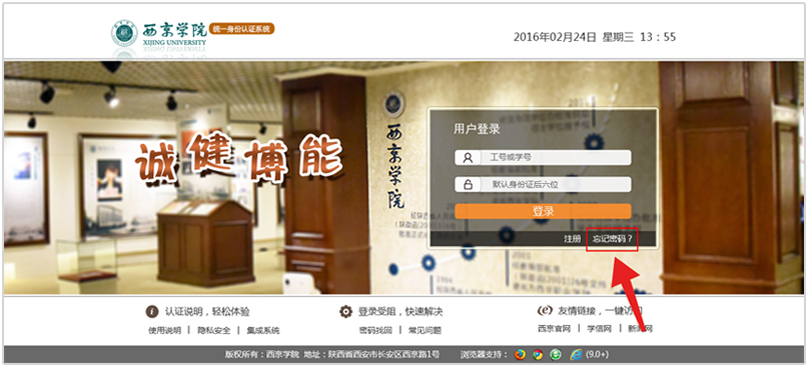Open the 常见问题 link
Viewport: 807px width, 365px height.
click(x=425, y=331)
